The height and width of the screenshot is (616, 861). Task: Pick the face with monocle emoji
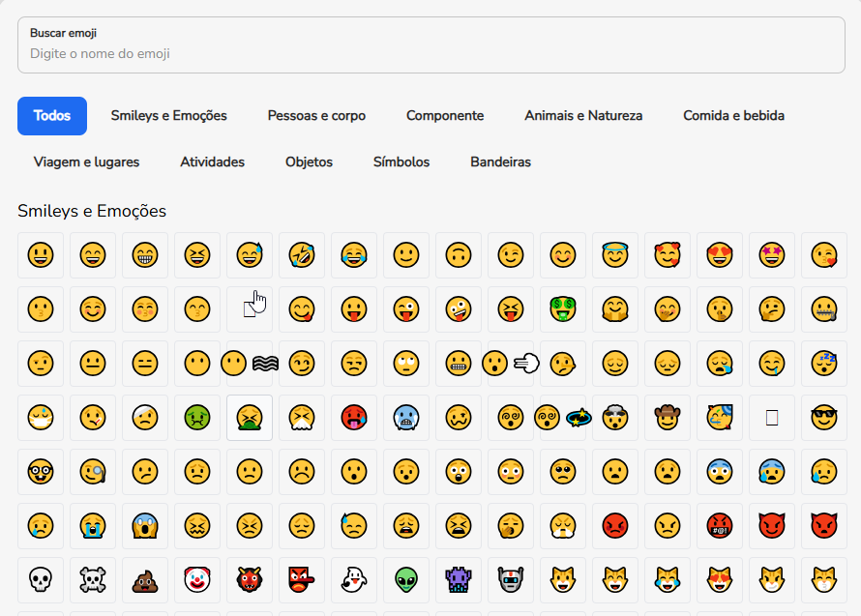(93, 472)
